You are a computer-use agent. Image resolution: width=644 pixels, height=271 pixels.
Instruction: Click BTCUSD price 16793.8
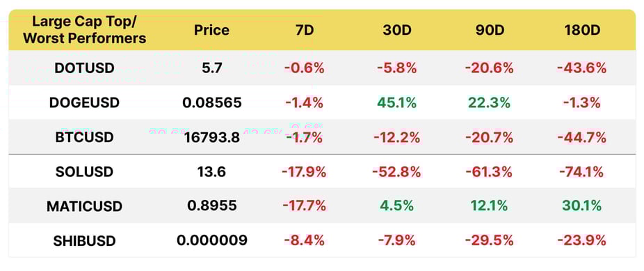[x=212, y=137]
